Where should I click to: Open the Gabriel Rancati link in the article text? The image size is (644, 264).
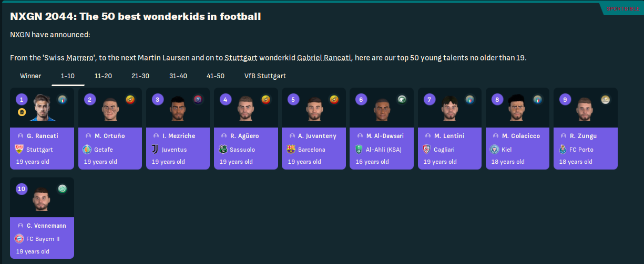pos(324,58)
